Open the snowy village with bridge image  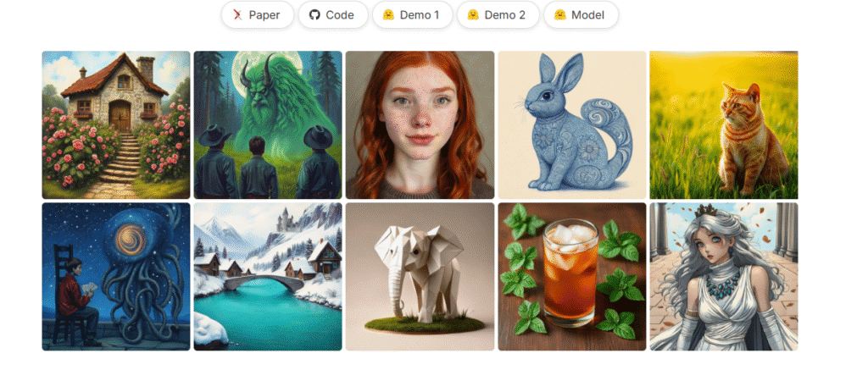click(268, 277)
